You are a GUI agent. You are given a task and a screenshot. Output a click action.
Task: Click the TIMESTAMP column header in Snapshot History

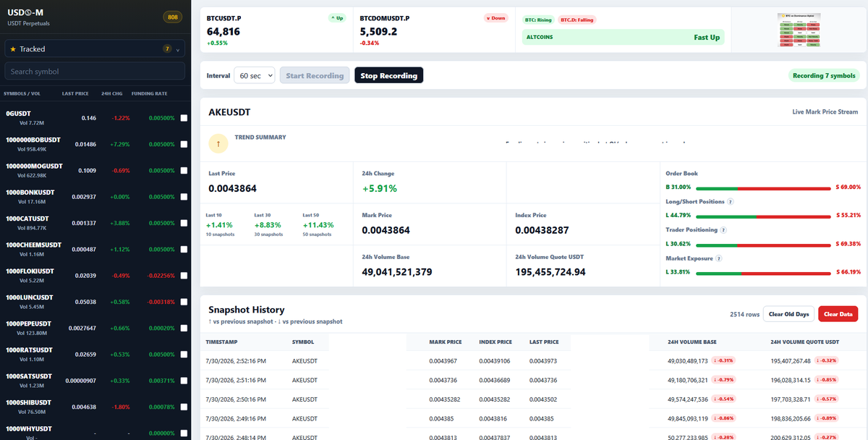[221, 342]
